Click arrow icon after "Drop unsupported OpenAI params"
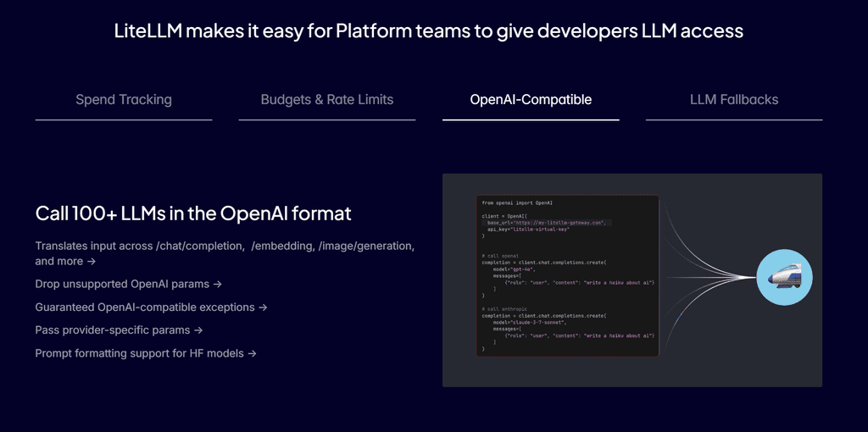 point(218,285)
